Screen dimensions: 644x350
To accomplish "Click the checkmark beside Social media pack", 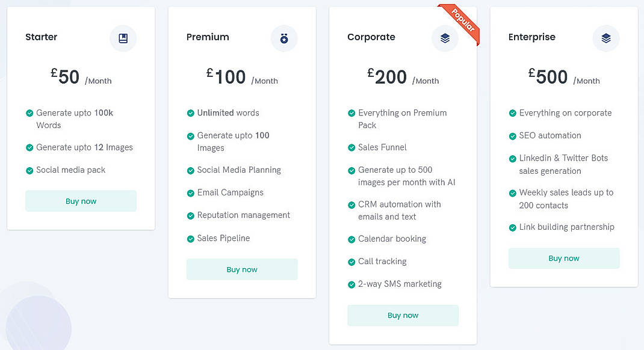I will coord(29,170).
